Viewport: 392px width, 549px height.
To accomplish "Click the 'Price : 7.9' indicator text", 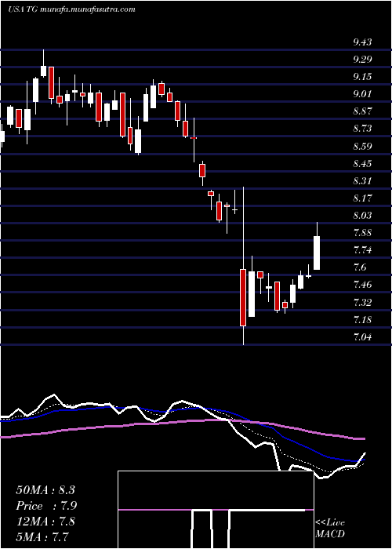I will (x=46, y=506).
